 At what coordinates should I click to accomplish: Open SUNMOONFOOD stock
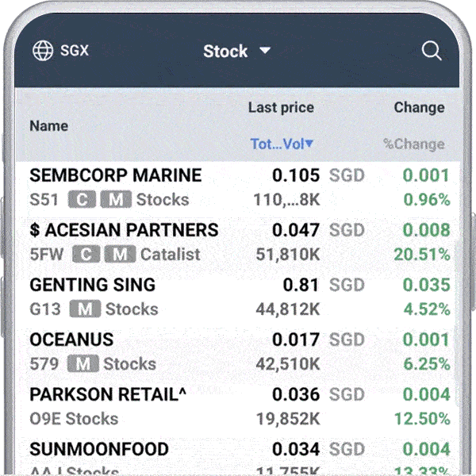[x=99, y=449]
